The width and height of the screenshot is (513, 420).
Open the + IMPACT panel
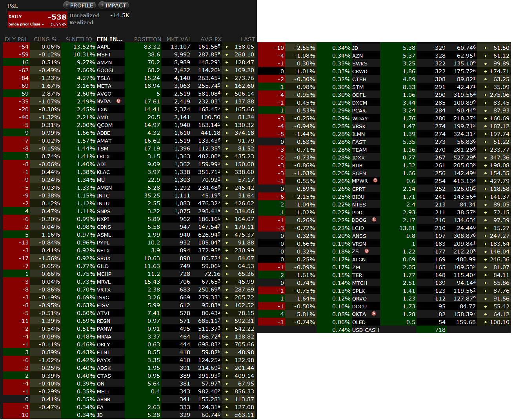tap(113, 5)
